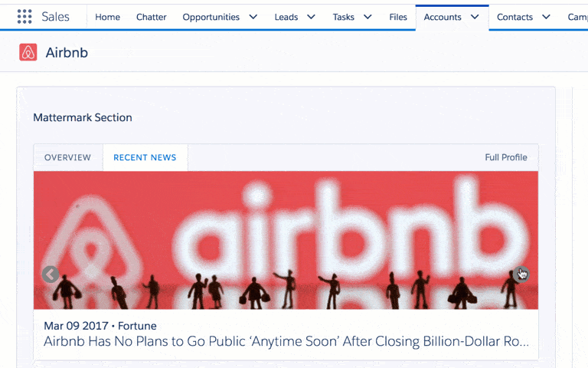588x368 pixels.
Task: Go to the Leads tab
Action: point(286,17)
